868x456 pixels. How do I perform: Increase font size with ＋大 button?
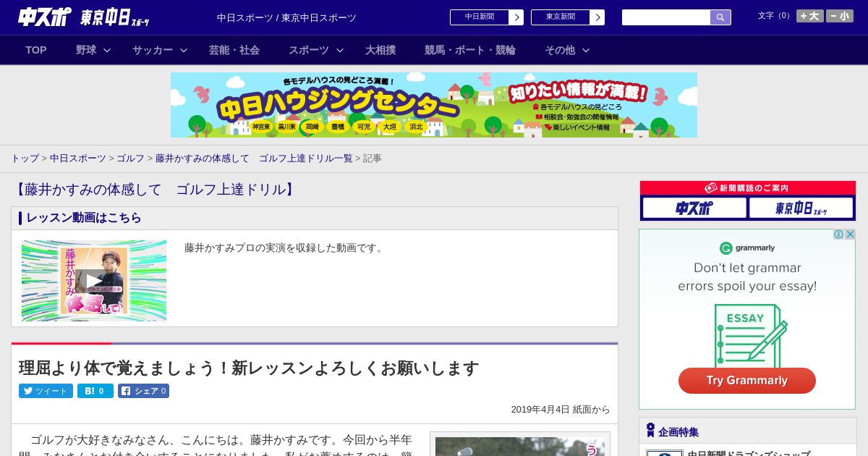[809, 16]
